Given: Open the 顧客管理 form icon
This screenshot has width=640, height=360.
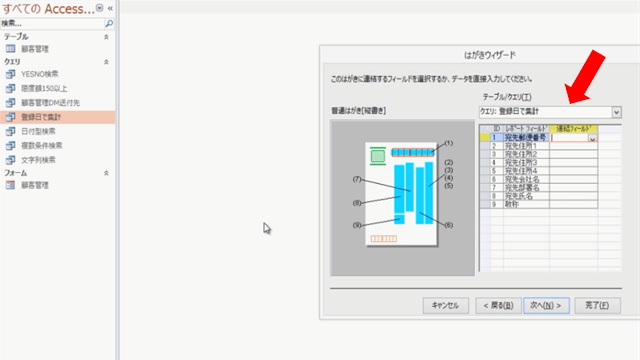Looking at the screenshot, I should pos(10,185).
